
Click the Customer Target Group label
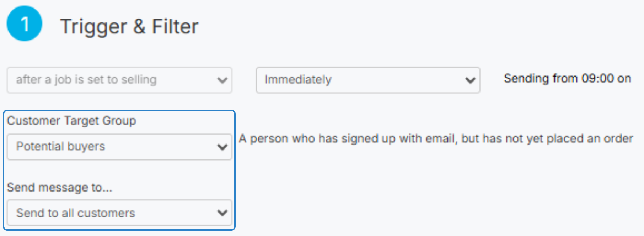pos(72,121)
